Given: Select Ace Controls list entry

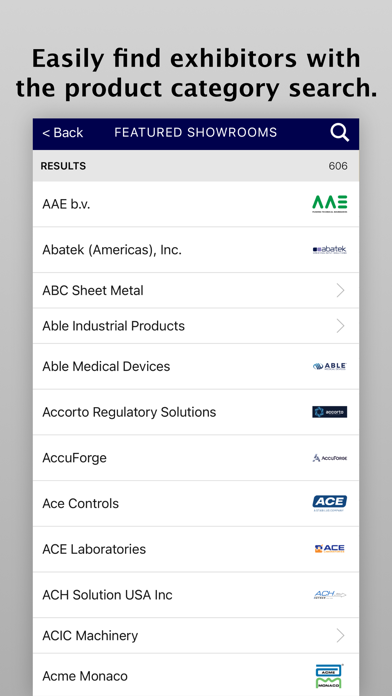Looking at the screenshot, I should tap(196, 504).
